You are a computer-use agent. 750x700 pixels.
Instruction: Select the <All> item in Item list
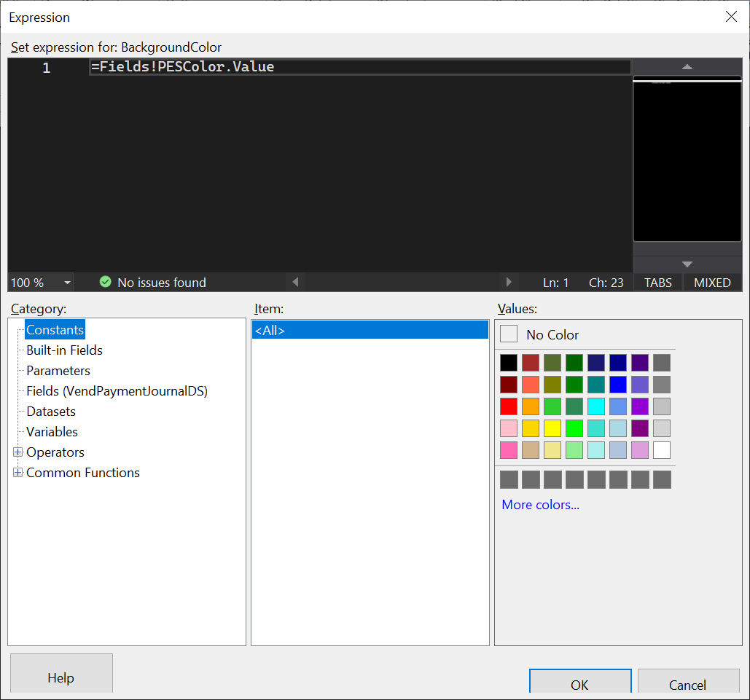(370, 331)
